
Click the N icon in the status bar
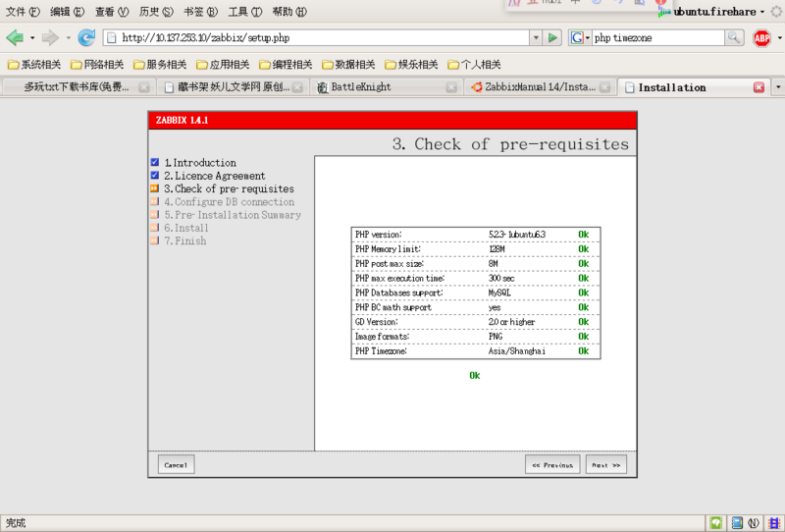coord(754,523)
